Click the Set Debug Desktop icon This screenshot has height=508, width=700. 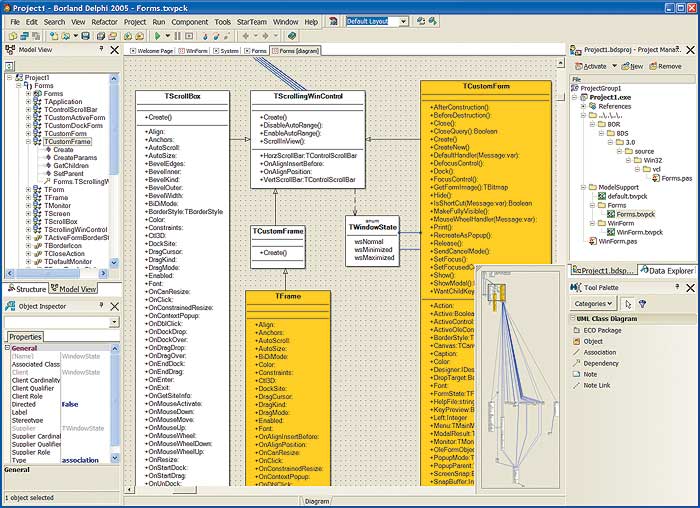click(x=433, y=21)
